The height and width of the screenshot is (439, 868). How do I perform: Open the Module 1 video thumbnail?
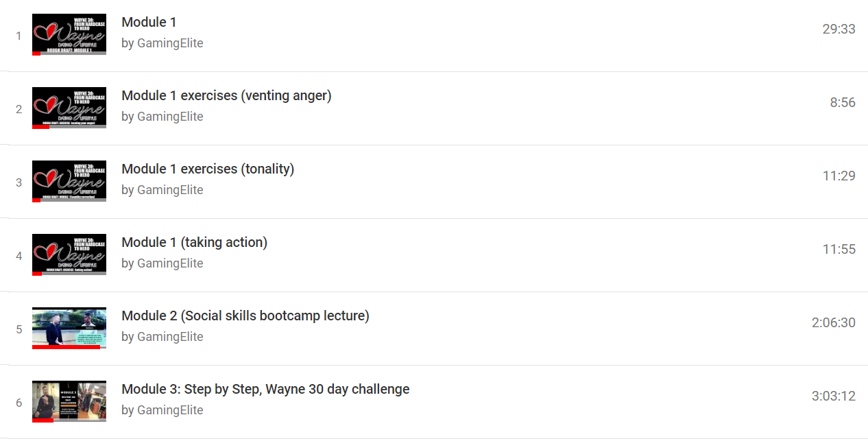point(69,33)
